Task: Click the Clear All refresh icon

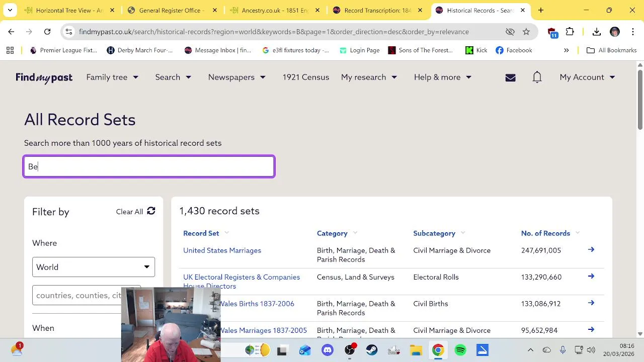Action: (151, 211)
